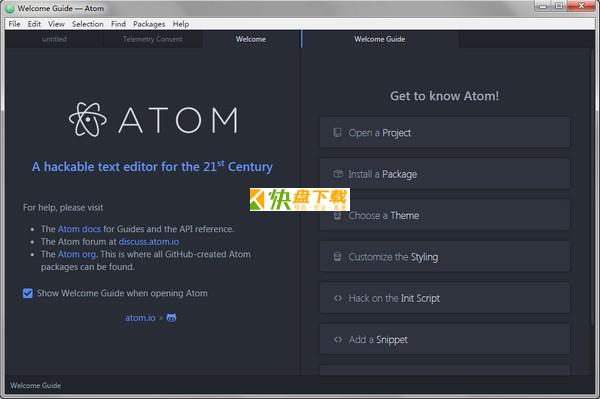
Task: Click the paintcan icon beside Customize the Styling
Action: pos(337,257)
